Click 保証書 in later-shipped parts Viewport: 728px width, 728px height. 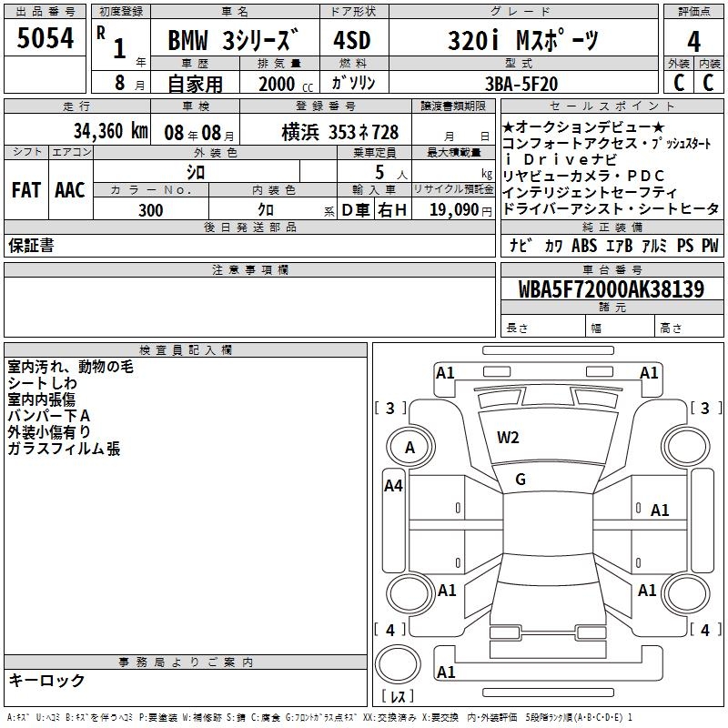click(x=31, y=246)
